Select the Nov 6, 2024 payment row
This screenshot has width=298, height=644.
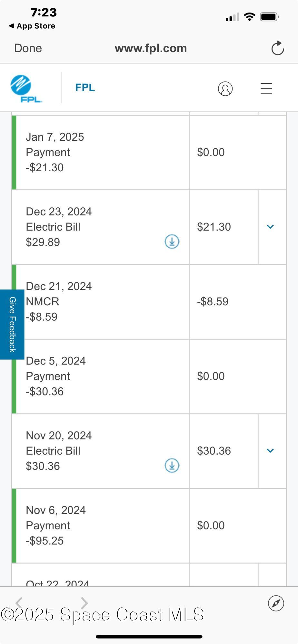click(x=100, y=526)
